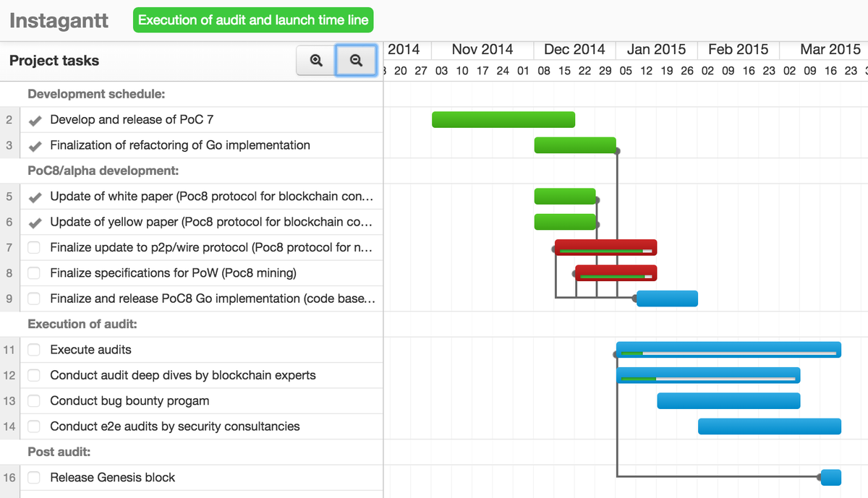Click dependency dot before Release Genesis bar

820,477
